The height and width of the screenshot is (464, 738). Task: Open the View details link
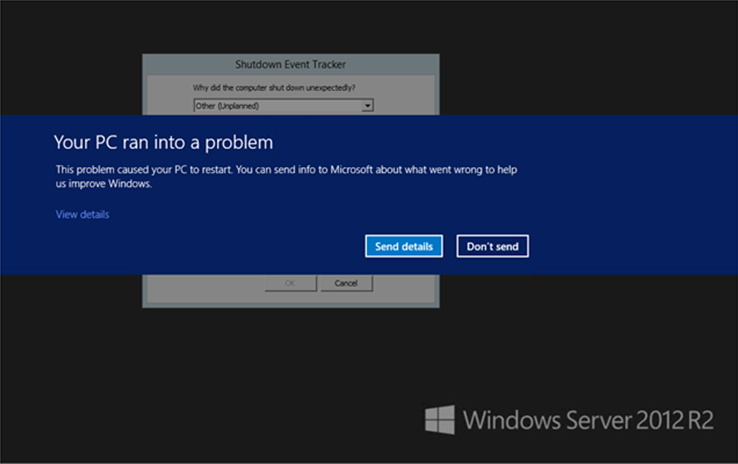click(x=82, y=214)
